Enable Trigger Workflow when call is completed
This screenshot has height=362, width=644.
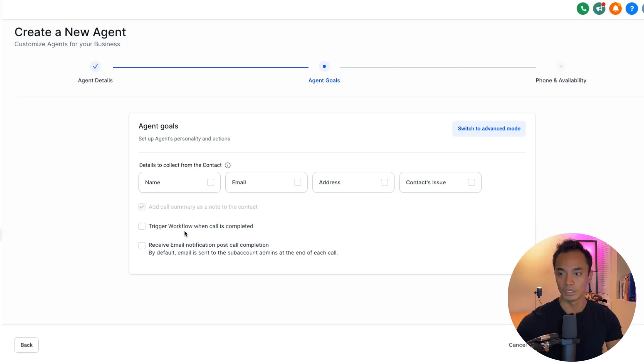(x=142, y=226)
